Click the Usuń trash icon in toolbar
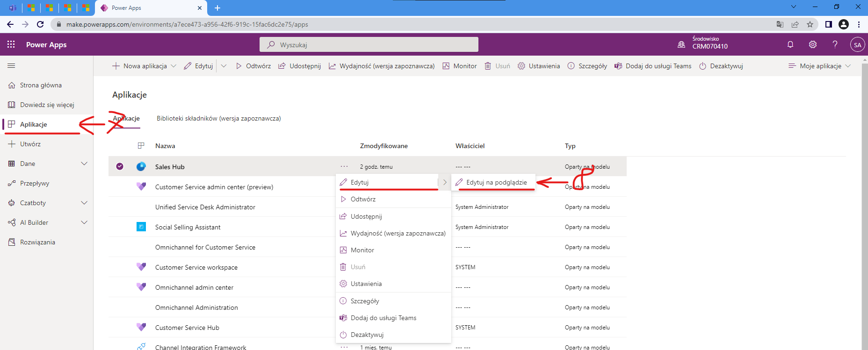Viewport: 868px width, 350px height. pyautogui.click(x=488, y=66)
